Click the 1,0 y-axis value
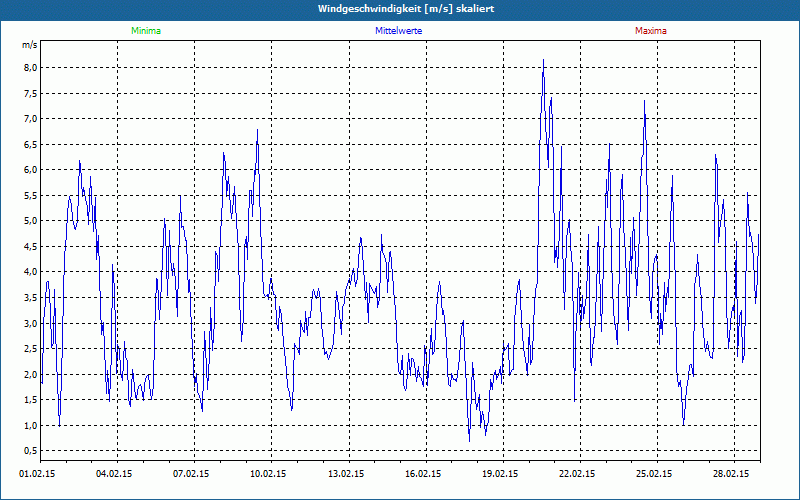800x500 pixels. pyautogui.click(x=32, y=426)
